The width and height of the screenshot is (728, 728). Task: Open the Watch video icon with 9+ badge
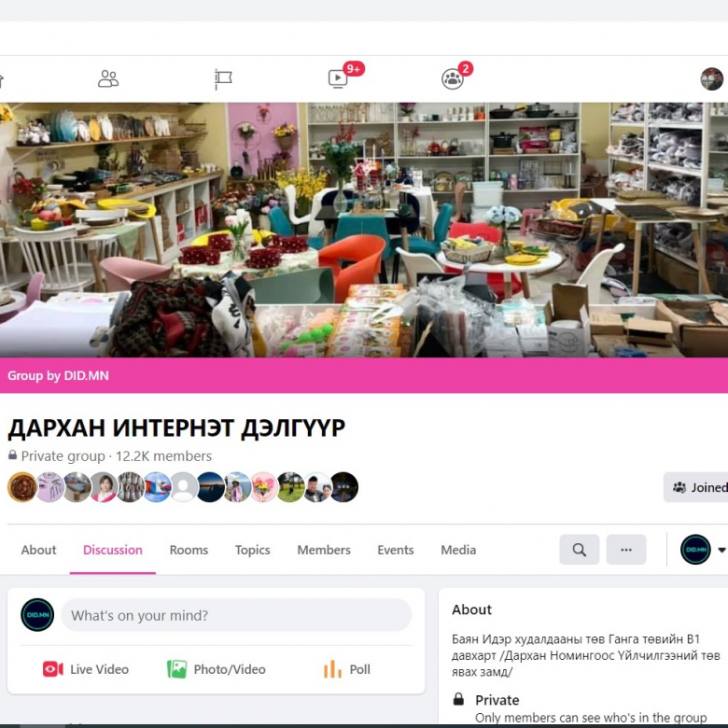338,78
